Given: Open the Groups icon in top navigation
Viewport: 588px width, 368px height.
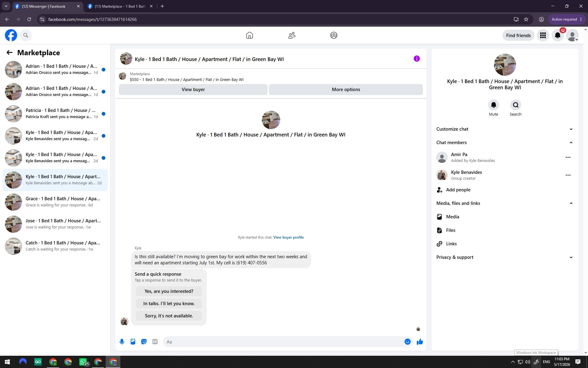Looking at the screenshot, I should 334,35.
